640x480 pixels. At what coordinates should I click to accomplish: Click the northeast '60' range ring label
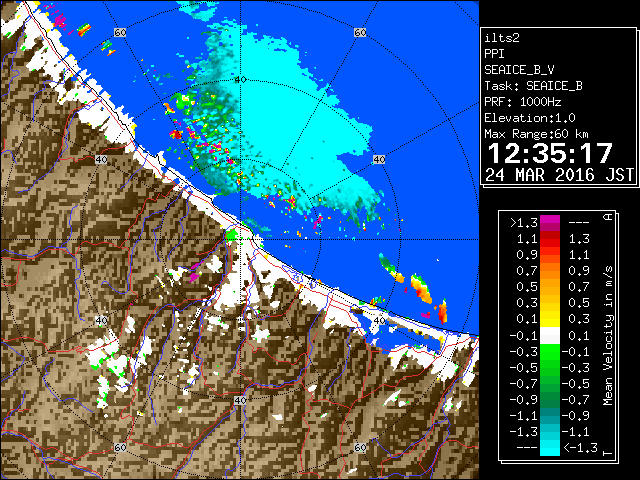[x=360, y=32]
